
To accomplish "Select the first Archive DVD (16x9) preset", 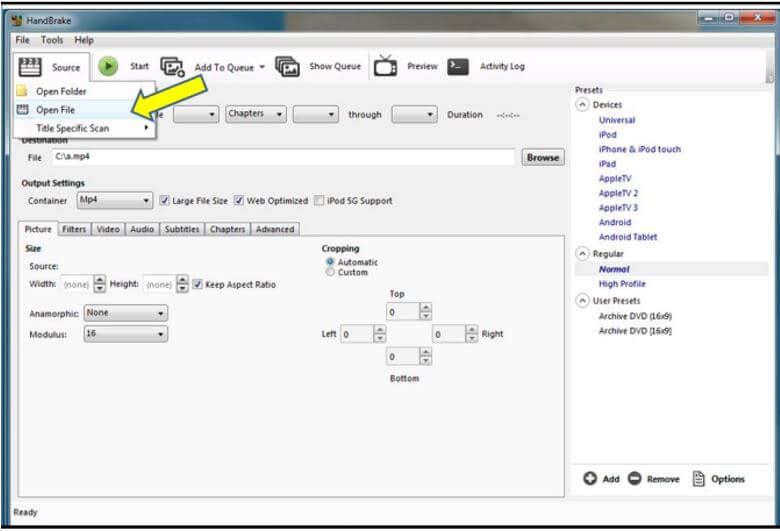I will point(635,316).
